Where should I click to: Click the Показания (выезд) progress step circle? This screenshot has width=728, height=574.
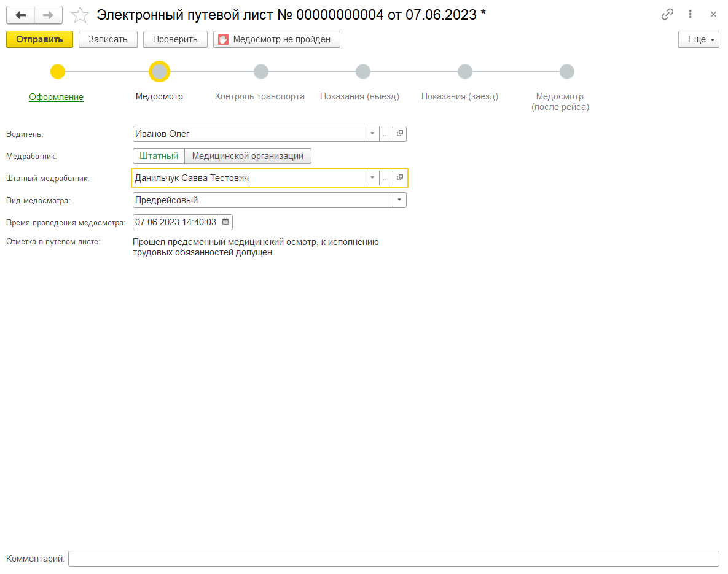[362, 72]
